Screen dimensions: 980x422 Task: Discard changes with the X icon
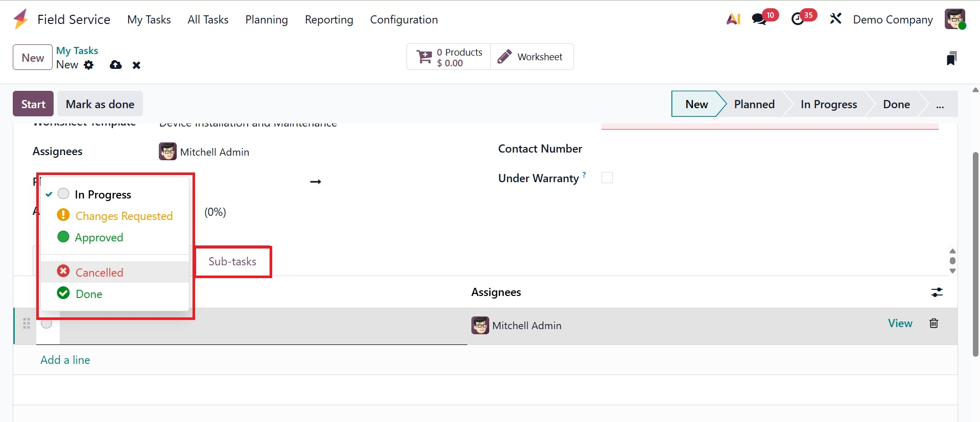(136, 65)
